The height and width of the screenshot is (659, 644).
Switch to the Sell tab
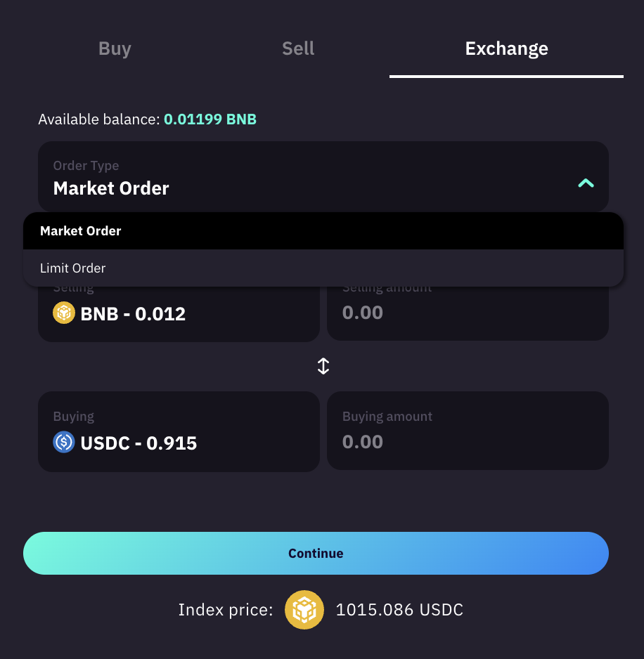(298, 49)
